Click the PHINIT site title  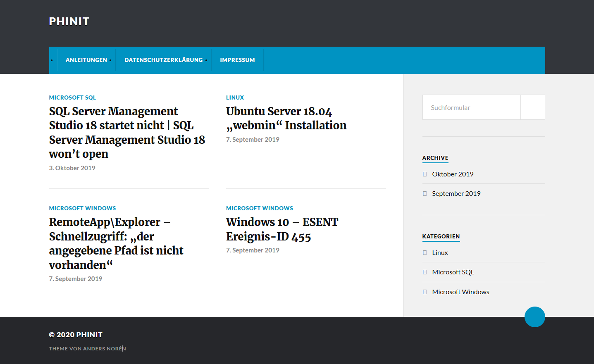coord(69,21)
